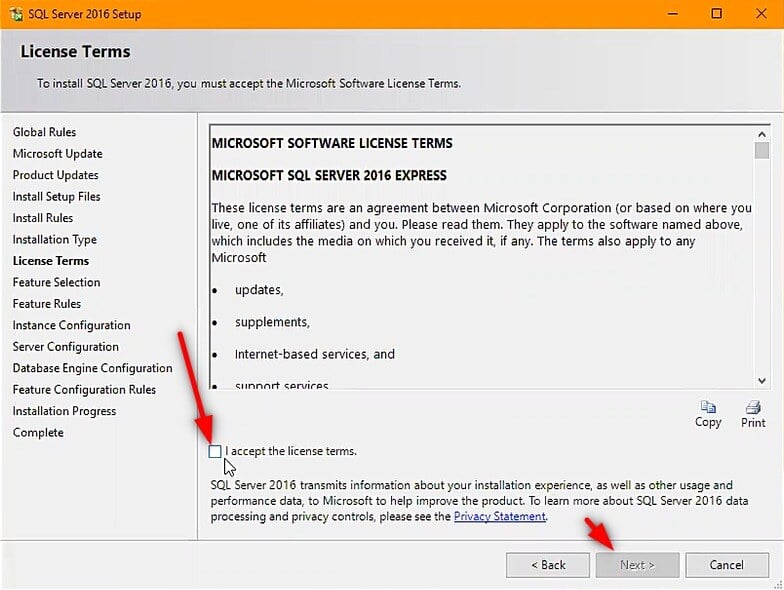
Task: Minimize the SQL Server 2016 Setup window
Action: click(x=673, y=14)
